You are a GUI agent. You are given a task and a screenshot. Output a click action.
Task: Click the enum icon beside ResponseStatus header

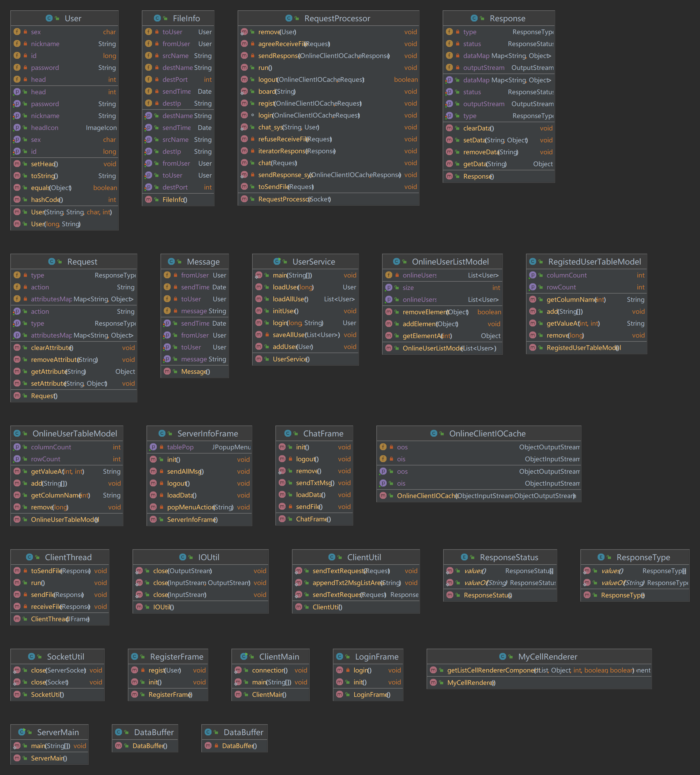click(x=464, y=557)
